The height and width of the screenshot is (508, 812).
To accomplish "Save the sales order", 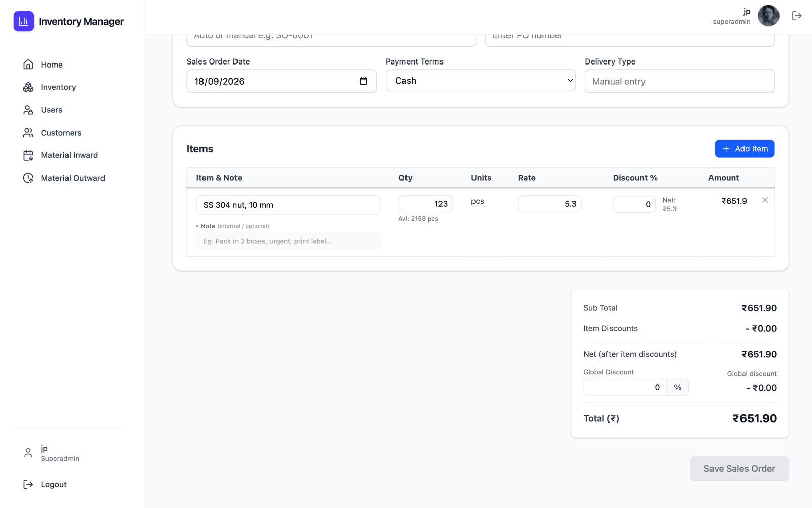I will pos(739,468).
